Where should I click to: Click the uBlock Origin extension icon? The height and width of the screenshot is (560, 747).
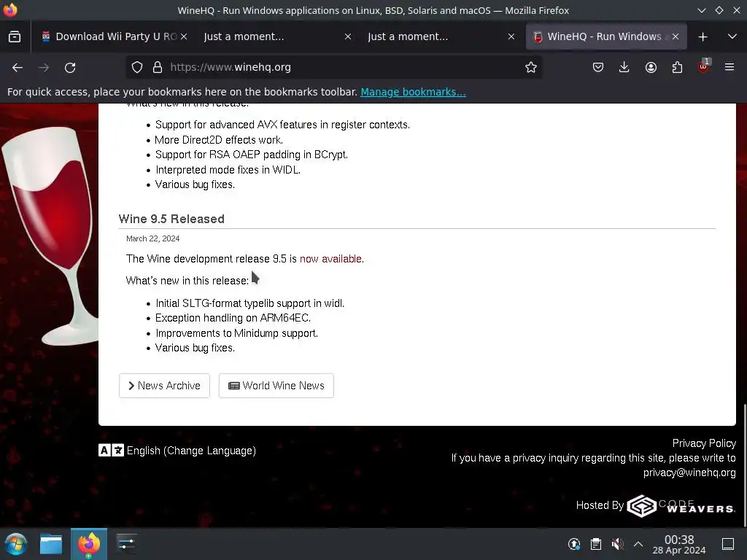coord(704,66)
